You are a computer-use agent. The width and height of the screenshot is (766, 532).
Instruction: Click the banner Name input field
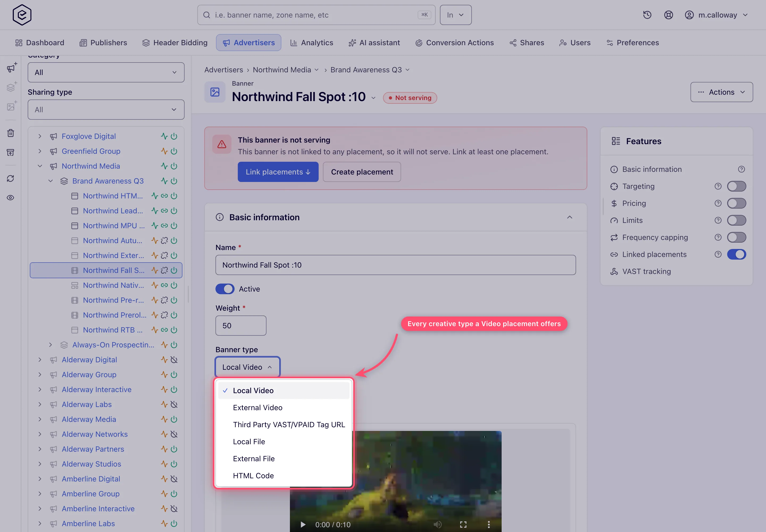(x=395, y=265)
